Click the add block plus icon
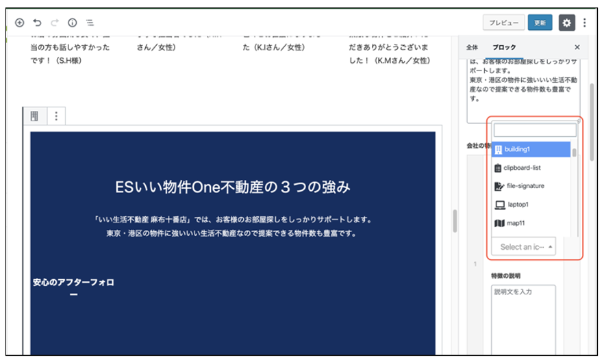Image resolution: width=604 pixels, height=364 pixels. pyautogui.click(x=19, y=23)
